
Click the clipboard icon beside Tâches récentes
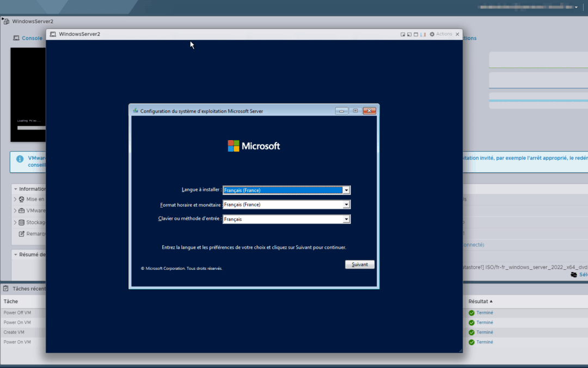click(6, 288)
